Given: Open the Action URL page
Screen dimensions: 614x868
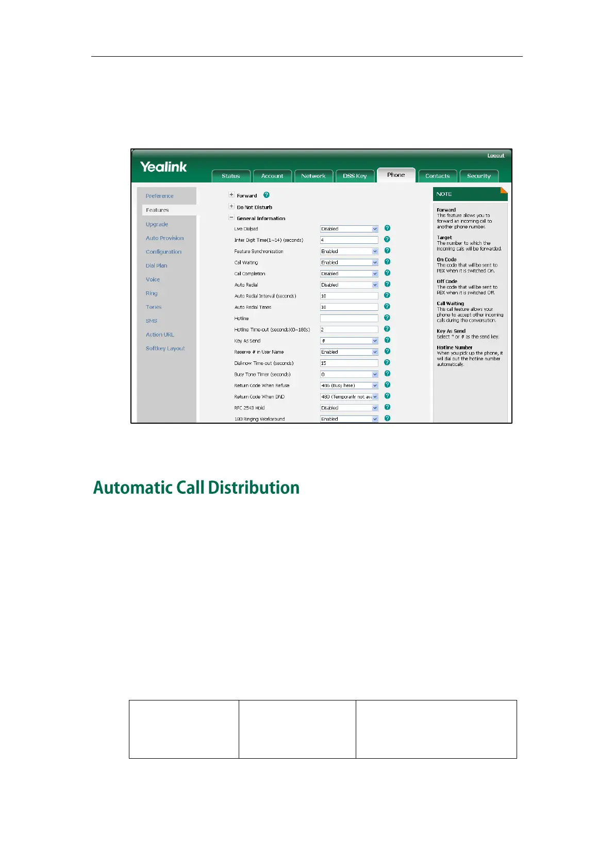Looking at the screenshot, I should [x=160, y=335].
